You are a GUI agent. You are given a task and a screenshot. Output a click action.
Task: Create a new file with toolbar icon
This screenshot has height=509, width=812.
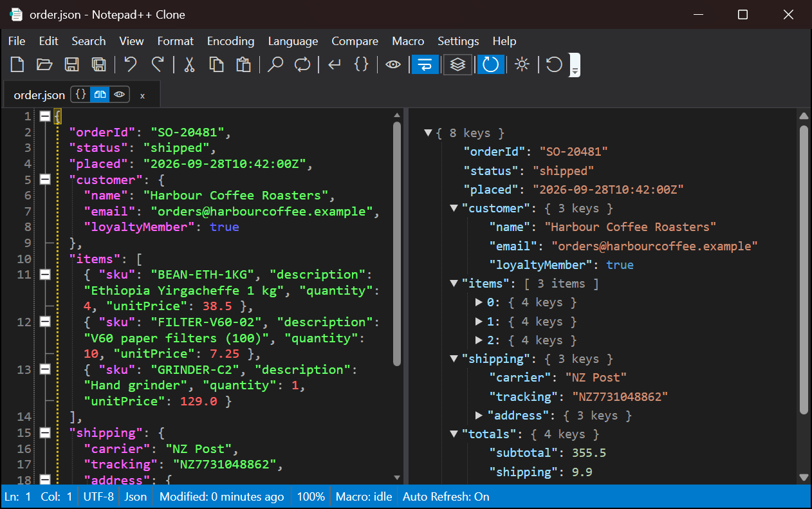[17, 64]
